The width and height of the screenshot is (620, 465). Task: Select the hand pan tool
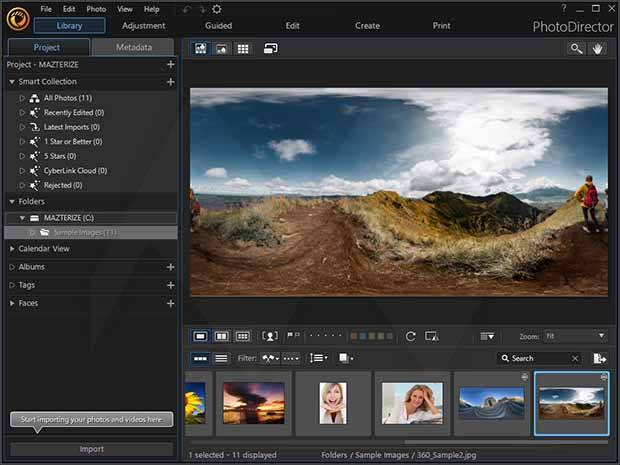598,48
